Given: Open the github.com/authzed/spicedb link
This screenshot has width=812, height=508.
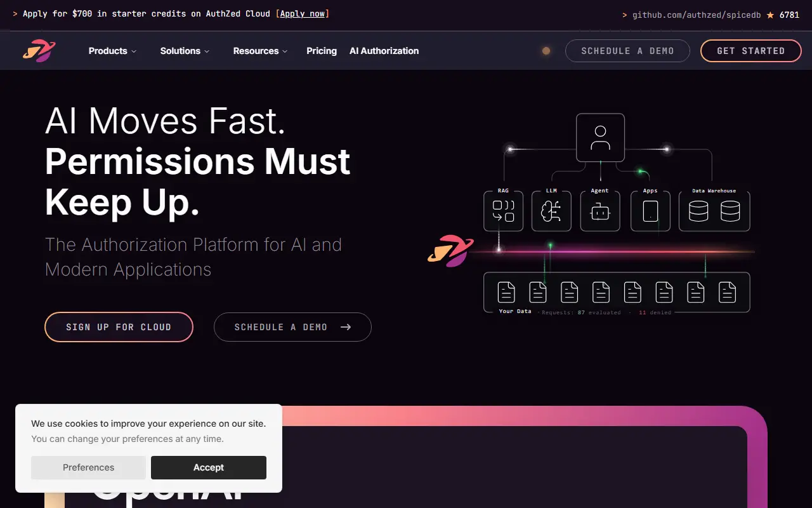Looking at the screenshot, I should tap(697, 15).
